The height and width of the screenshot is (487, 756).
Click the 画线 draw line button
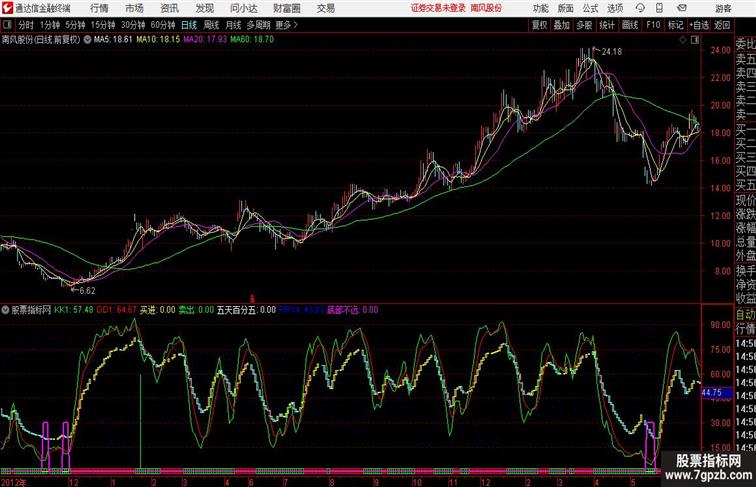pos(630,25)
